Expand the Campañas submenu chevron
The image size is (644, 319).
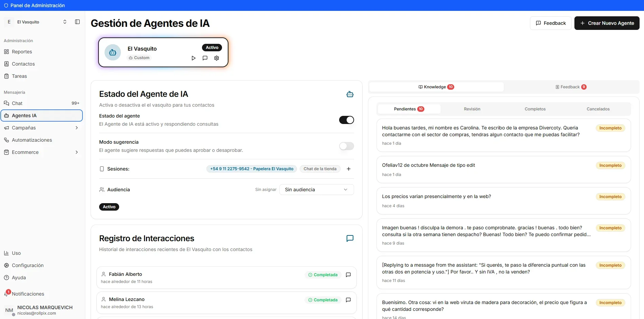(77, 128)
